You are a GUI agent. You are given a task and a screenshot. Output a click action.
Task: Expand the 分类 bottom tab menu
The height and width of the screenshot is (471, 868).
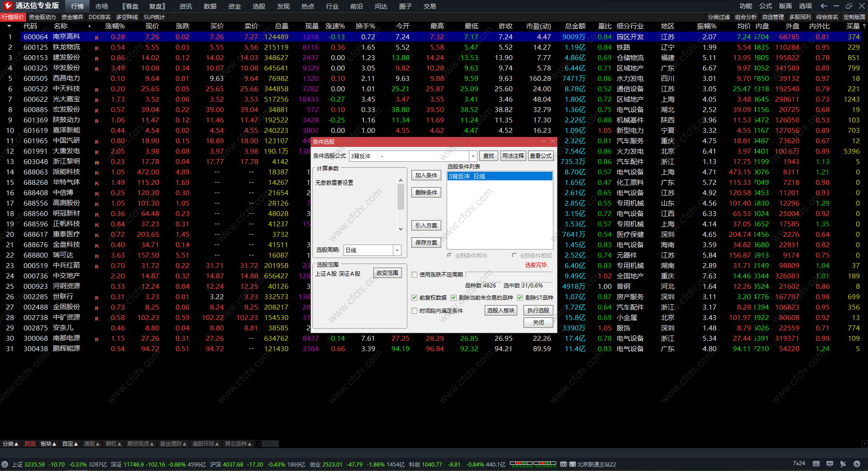10,444
